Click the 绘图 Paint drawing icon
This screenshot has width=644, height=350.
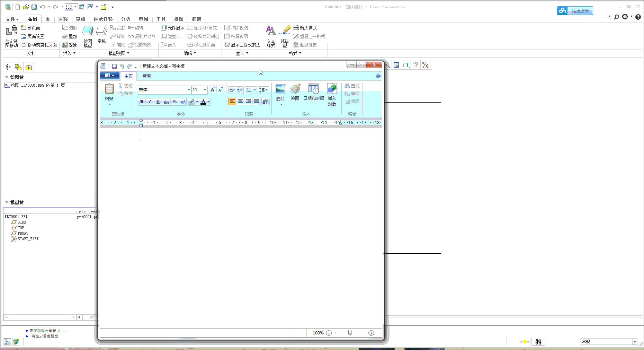coord(295,89)
